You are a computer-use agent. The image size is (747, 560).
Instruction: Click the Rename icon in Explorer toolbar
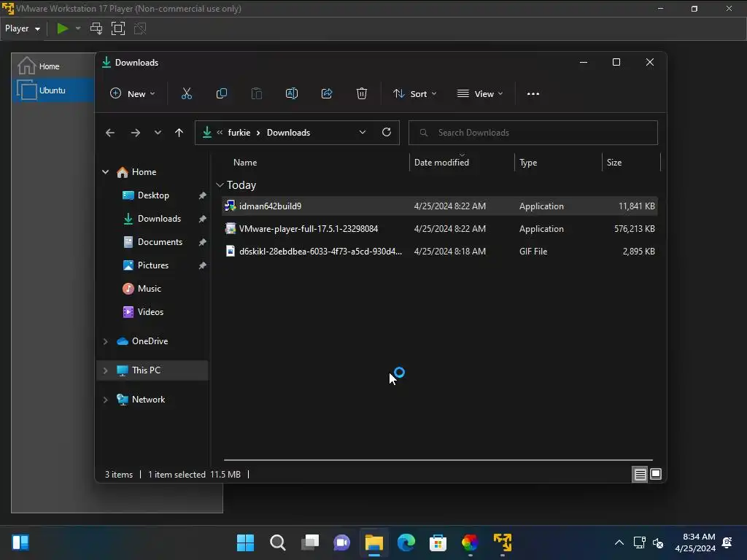pos(292,94)
